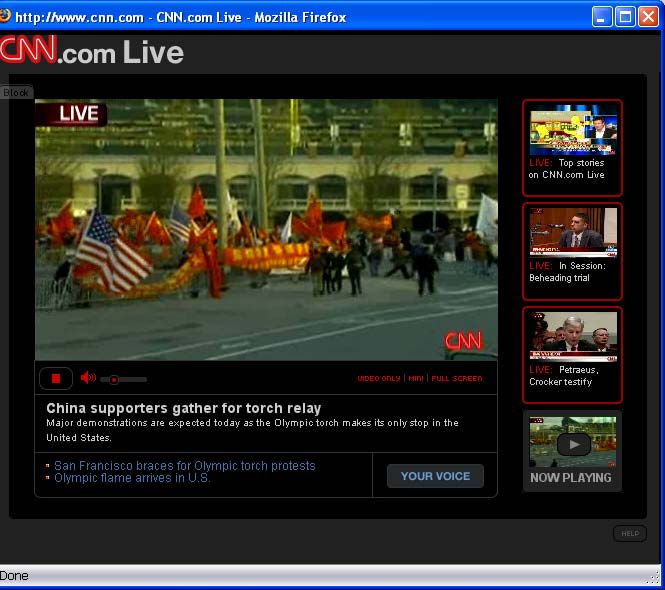Open FULL SCREEN video mode
665x590 pixels.
pos(457,378)
